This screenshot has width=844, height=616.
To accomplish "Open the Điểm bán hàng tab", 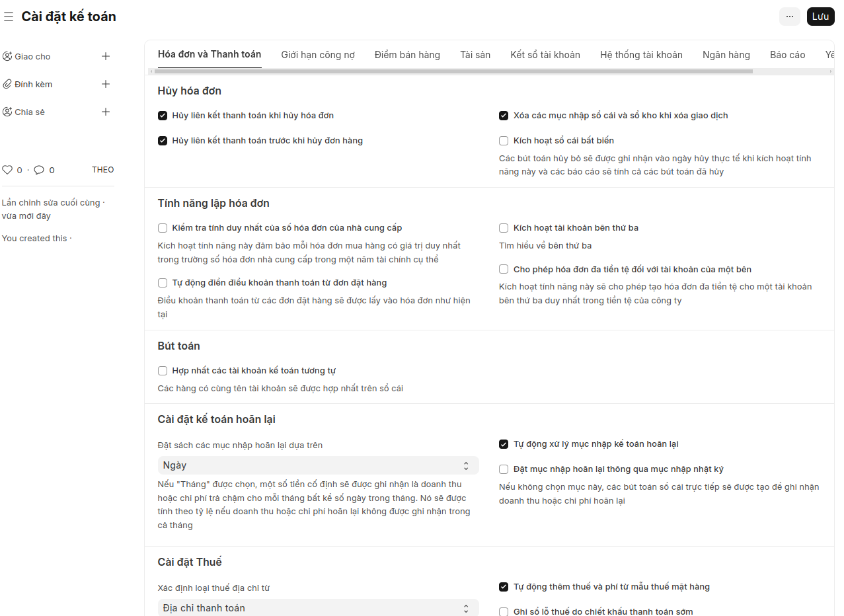I will (407, 55).
